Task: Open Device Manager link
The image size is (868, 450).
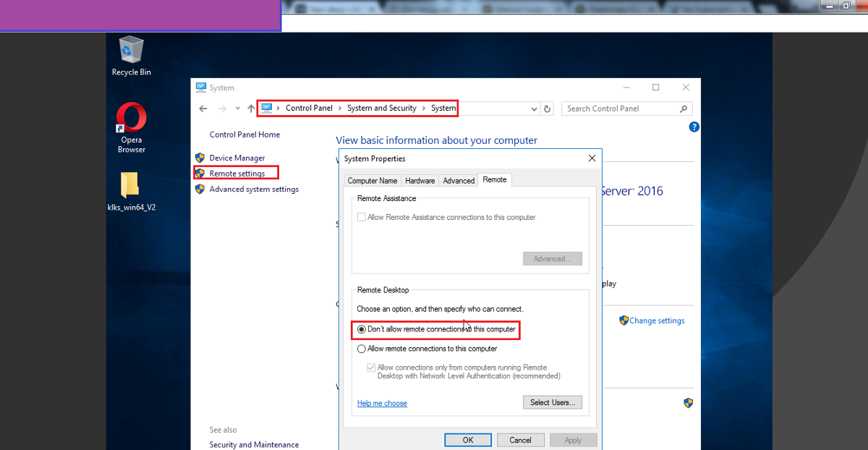Action: tap(237, 158)
